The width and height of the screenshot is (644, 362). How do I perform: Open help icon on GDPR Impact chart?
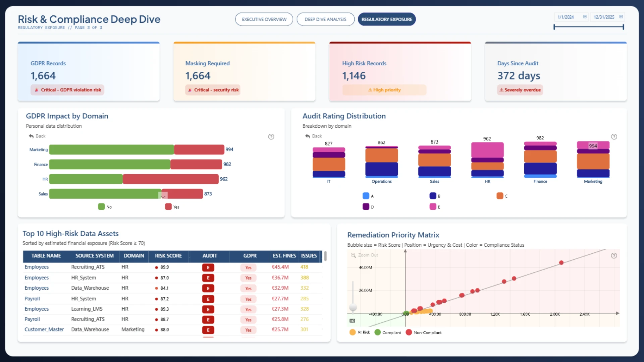tap(271, 137)
